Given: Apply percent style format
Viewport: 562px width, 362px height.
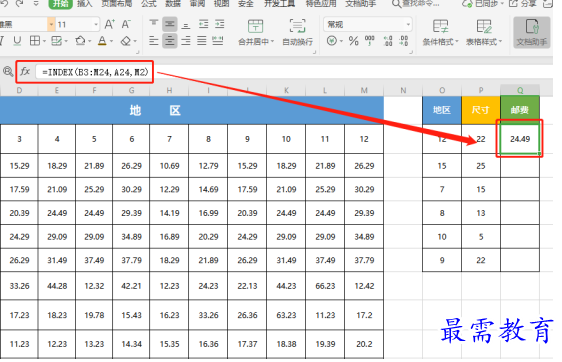Looking at the screenshot, I should pos(353,41).
